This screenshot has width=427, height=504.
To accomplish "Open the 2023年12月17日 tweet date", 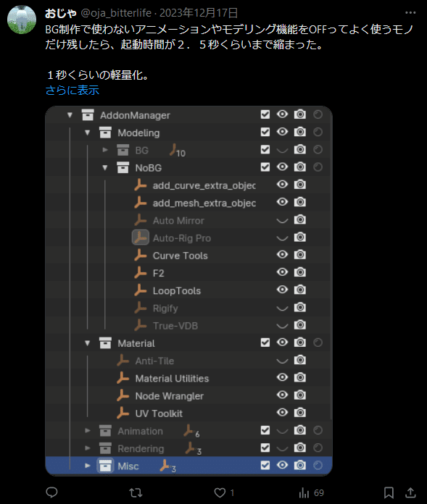I will (x=199, y=13).
